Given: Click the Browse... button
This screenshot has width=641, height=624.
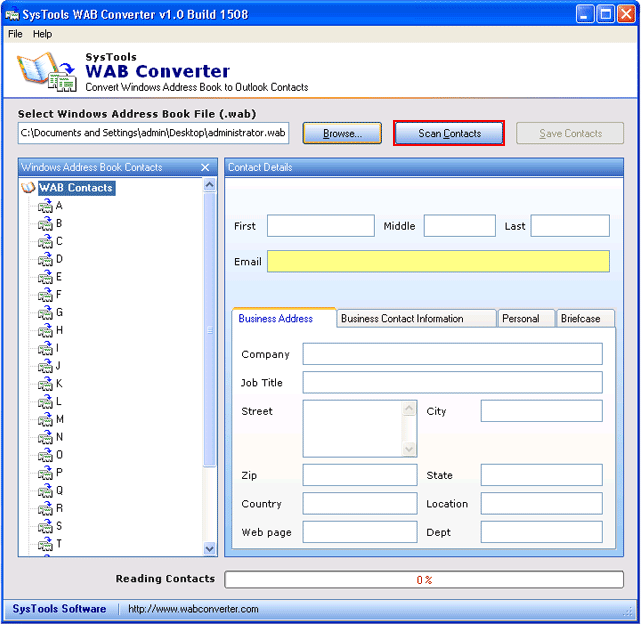Looking at the screenshot, I should click(342, 133).
